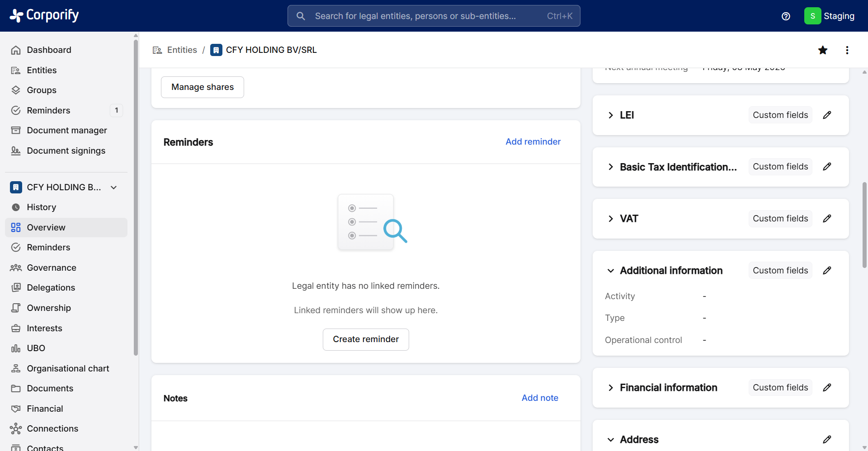Image resolution: width=868 pixels, height=451 pixels.
Task: Edit Financial information via pencil icon
Action: [x=827, y=388]
